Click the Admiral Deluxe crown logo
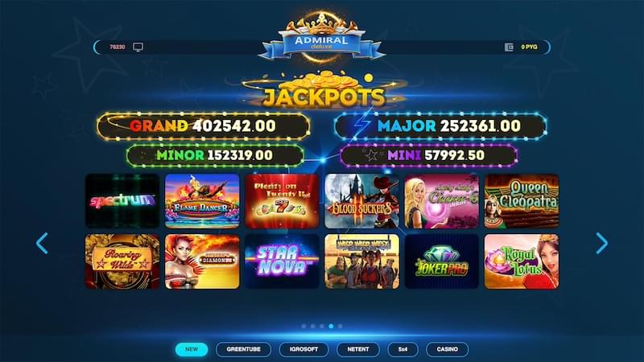 [x=321, y=38]
